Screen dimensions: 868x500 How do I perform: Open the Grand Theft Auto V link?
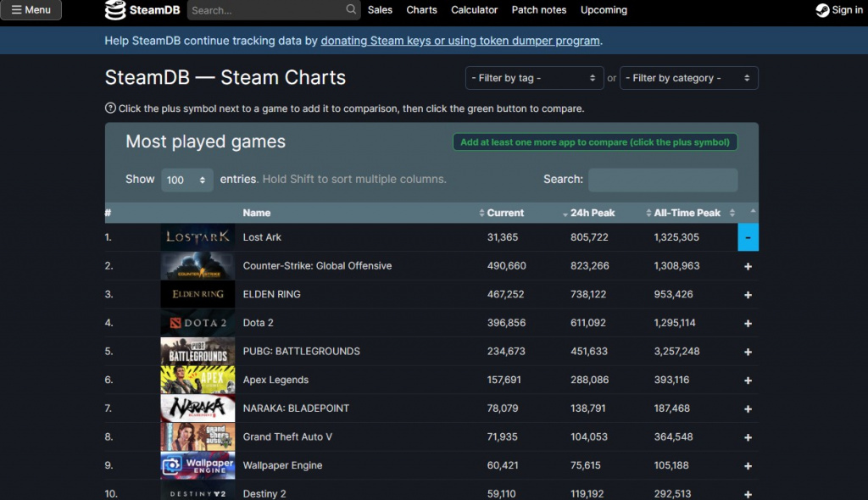(287, 437)
